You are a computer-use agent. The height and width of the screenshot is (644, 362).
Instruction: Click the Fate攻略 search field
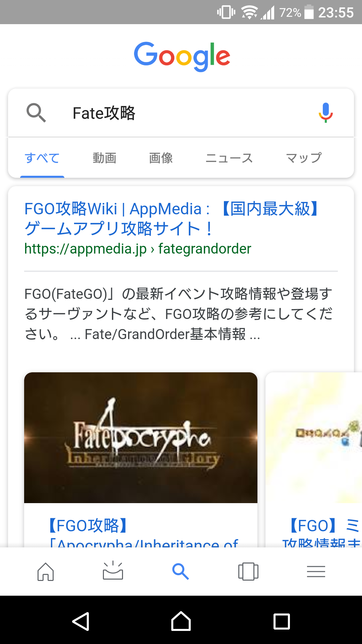[x=181, y=113]
